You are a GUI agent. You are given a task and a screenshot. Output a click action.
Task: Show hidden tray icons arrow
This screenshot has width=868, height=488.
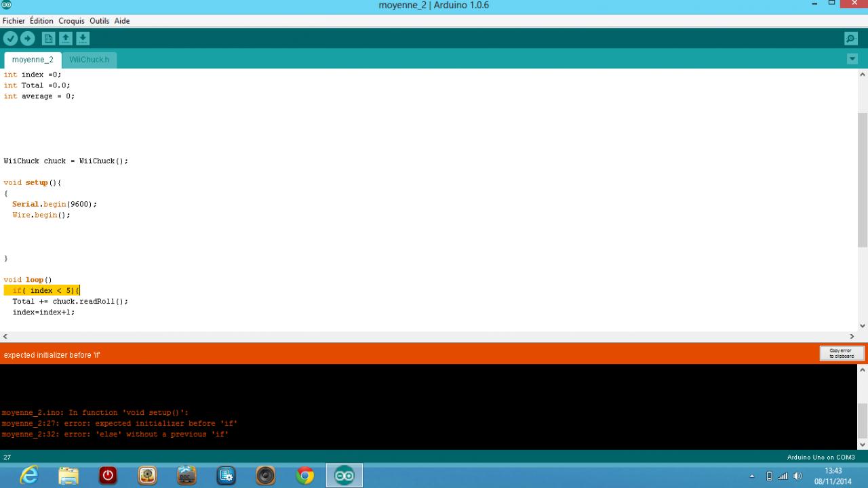[x=752, y=476]
